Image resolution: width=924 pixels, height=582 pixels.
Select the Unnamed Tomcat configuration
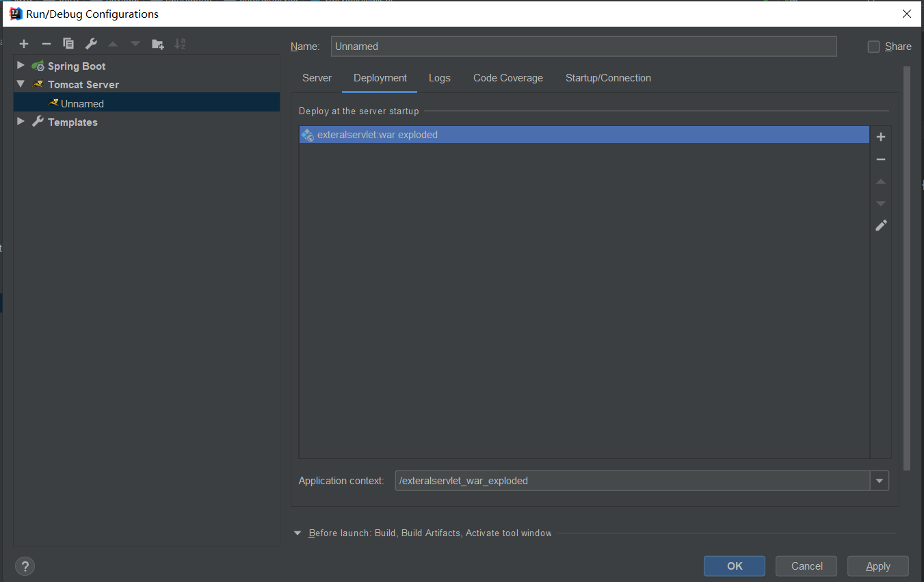(x=146, y=103)
